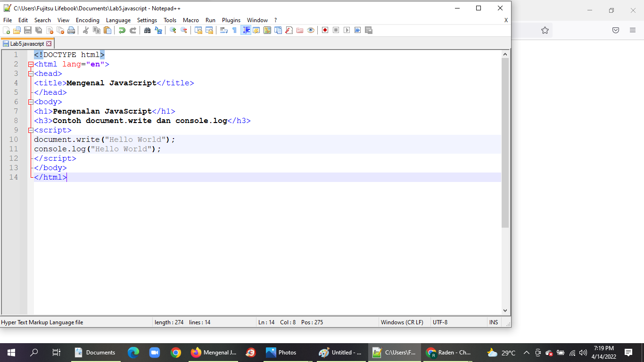The width and height of the screenshot is (644, 362).
Task: Toggle the indent guide toolbar button
Action: click(x=246, y=30)
